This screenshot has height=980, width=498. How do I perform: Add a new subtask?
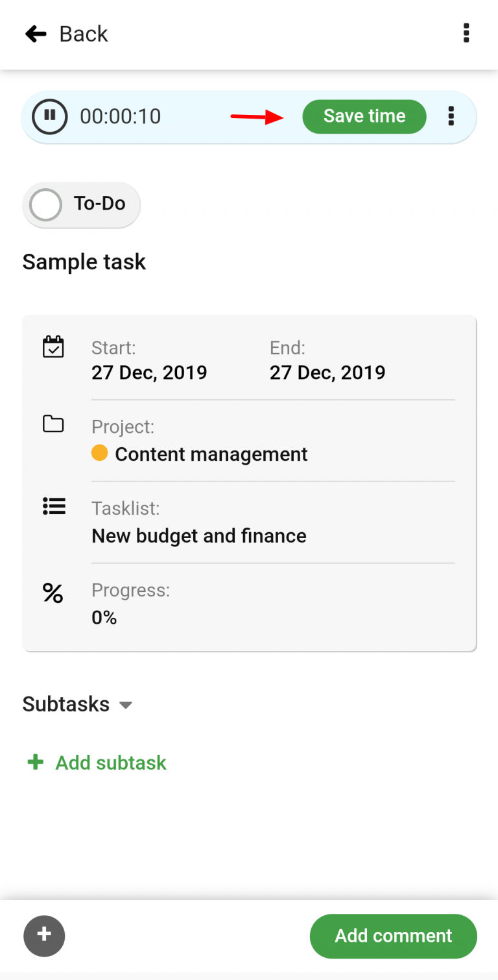110,762
